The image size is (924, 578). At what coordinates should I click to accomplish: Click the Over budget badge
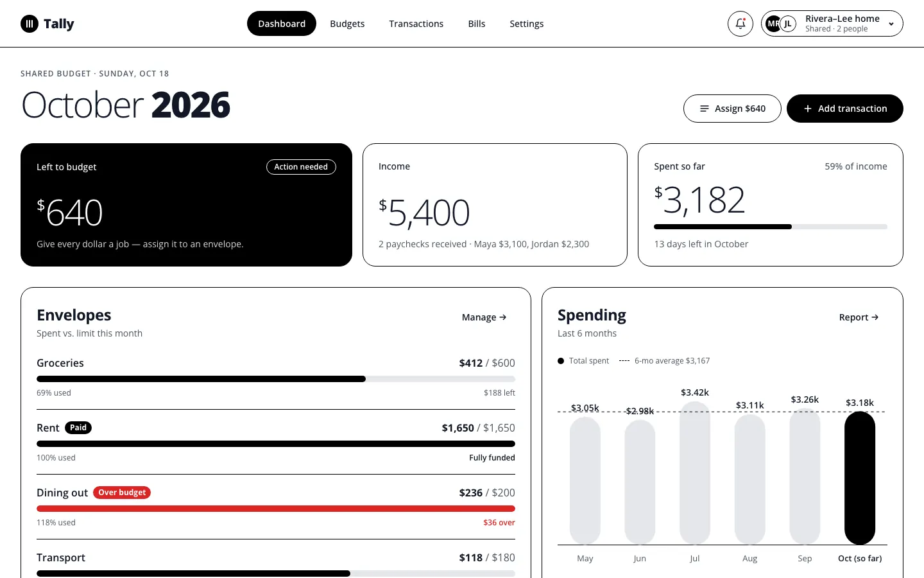point(122,493)
